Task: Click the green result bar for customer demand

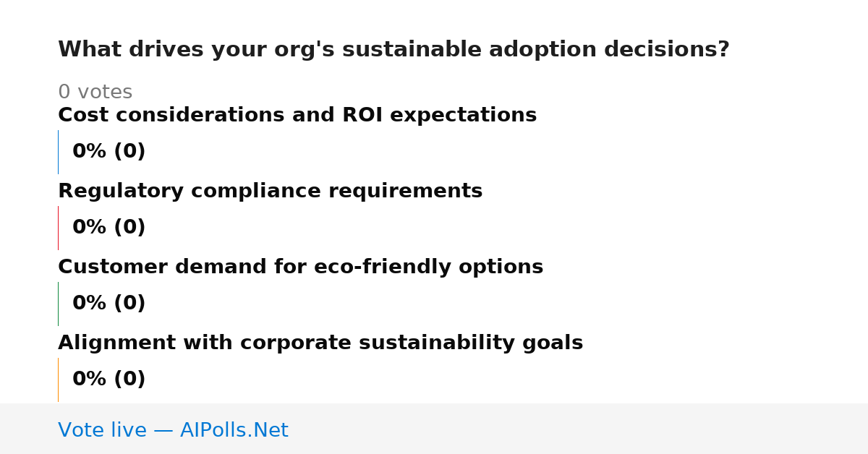Action: pos(58,304)
